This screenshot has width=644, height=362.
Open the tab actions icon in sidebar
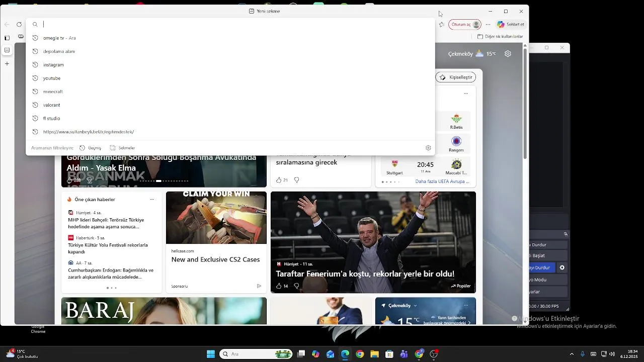point(7,38)
